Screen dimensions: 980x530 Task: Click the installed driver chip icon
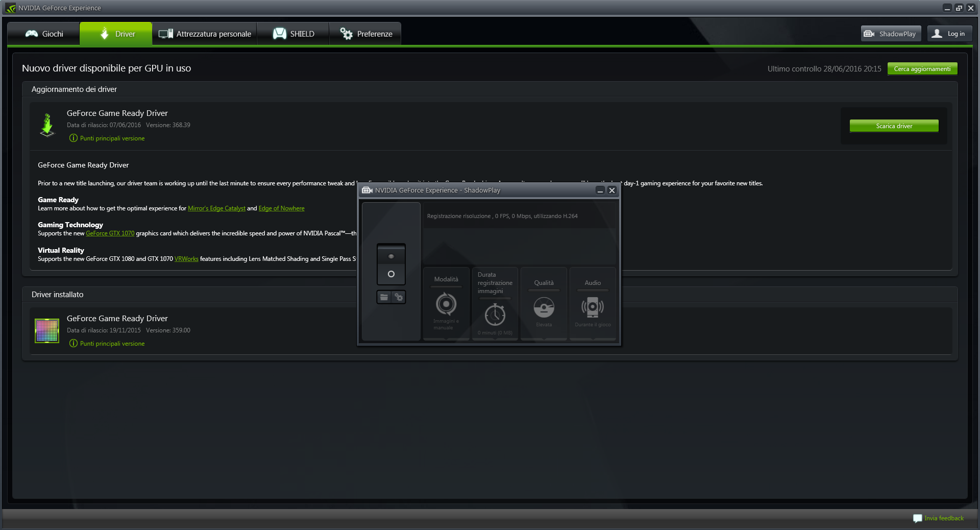pyautogui.click(x=47, y=330)
